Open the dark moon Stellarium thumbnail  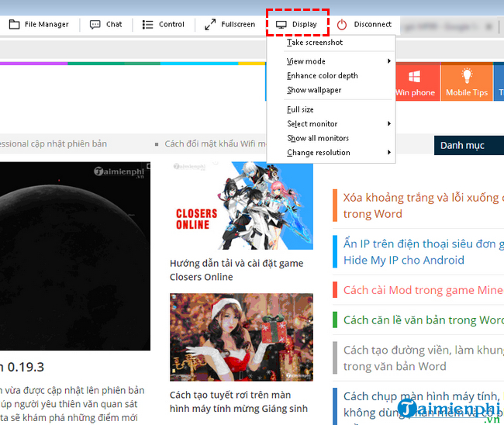[75, 256]
